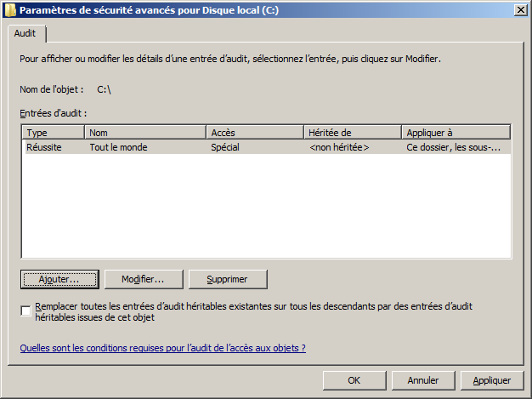532x399 pixels.
Task: Click the Accès column header
Action: click(255, 133)
